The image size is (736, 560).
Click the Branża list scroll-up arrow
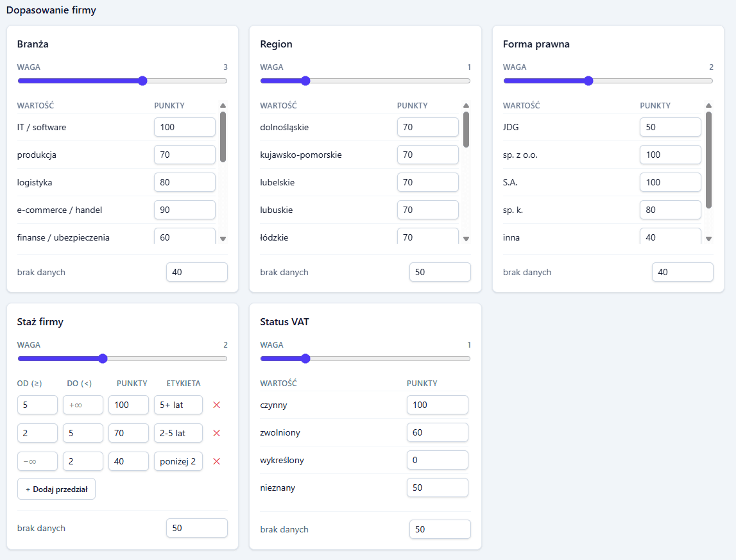point(223,106)
